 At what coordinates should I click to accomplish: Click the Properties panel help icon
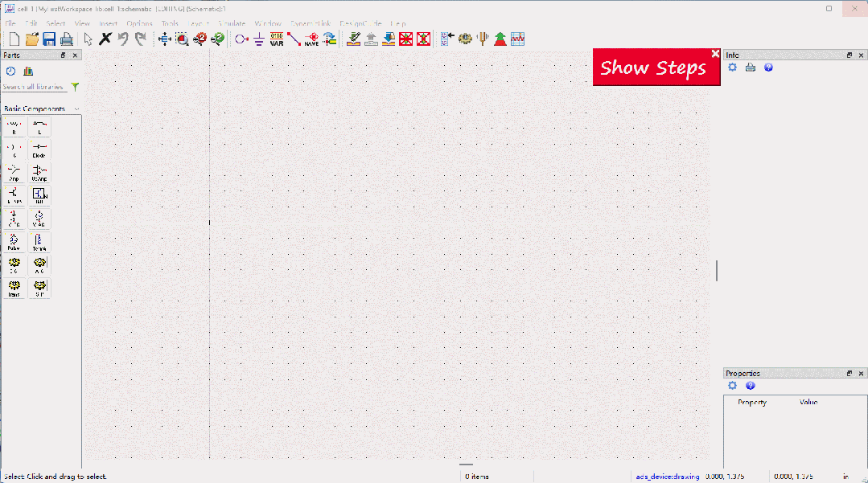(x=750, y=386)
